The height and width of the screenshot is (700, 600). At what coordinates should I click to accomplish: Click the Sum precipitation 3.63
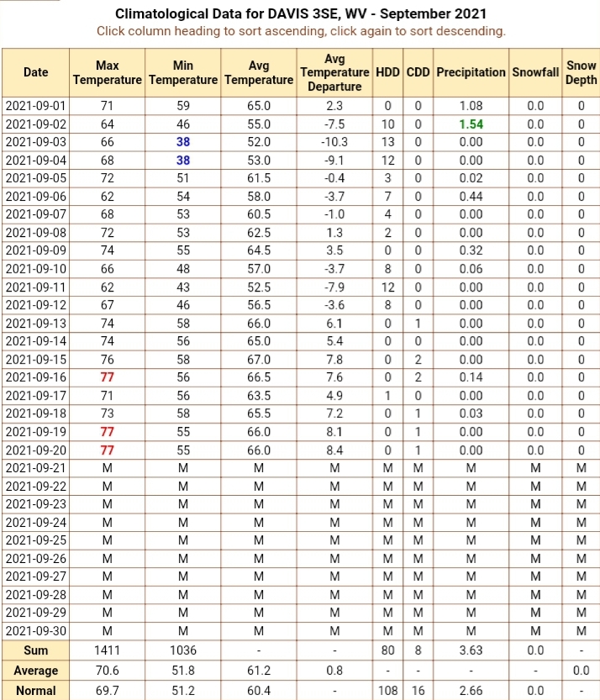pyautogui.click(x=471, y=650)
